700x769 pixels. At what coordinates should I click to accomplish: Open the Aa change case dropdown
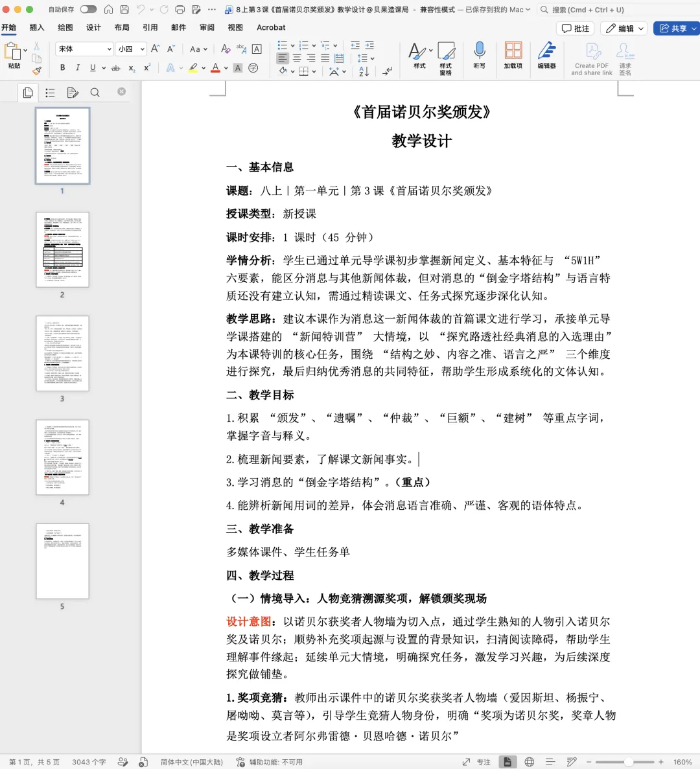pyautogui.click(x=198, y=49)
